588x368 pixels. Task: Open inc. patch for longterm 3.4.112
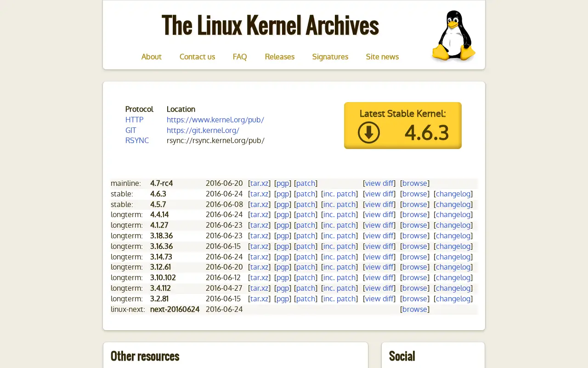(x=339, y=288)
